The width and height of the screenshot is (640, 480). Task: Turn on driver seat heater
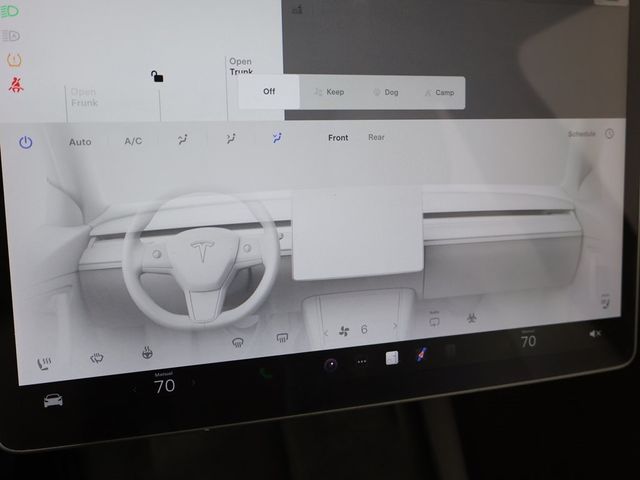click(44, 363)
